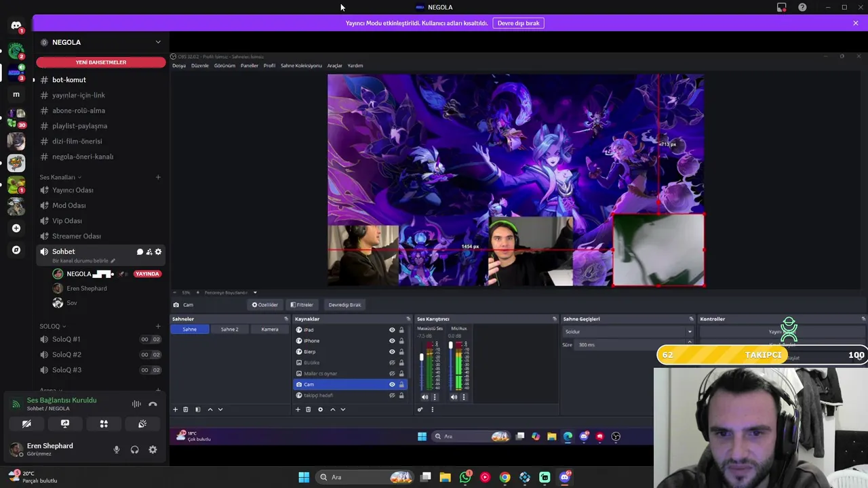Open source properties gear under Kaynaklar list

pos(320,409)
